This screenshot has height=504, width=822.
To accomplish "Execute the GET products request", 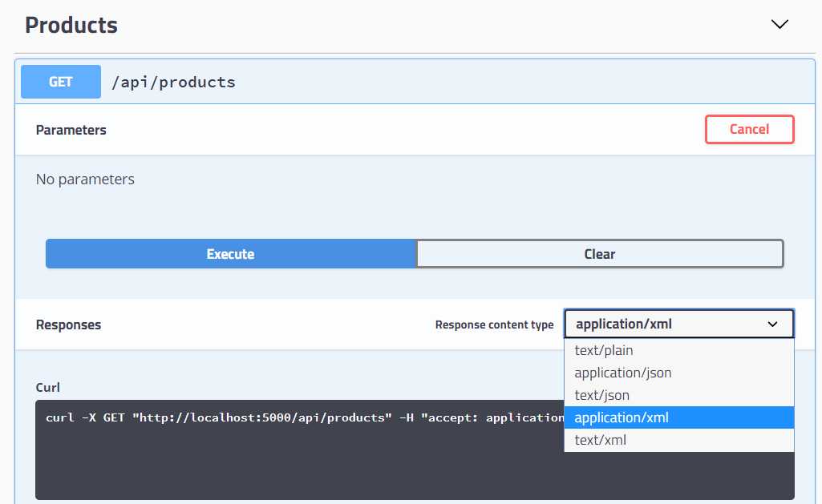I will point(231,254).
